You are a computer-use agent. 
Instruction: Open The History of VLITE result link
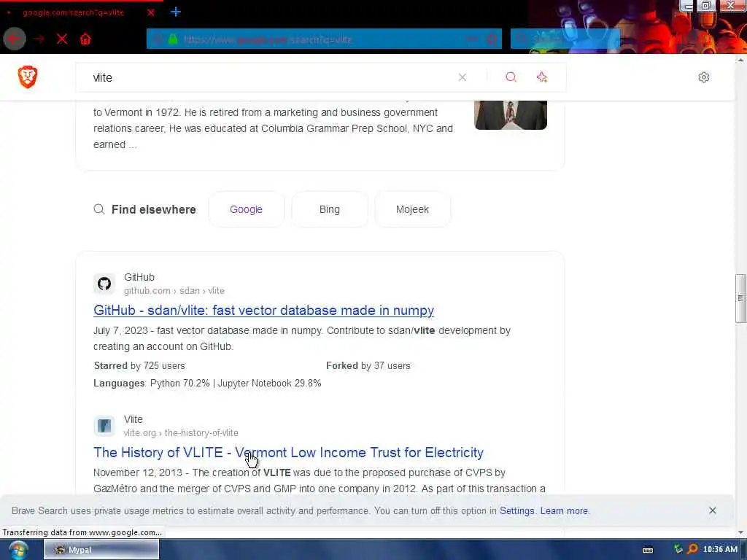point(288,452)
